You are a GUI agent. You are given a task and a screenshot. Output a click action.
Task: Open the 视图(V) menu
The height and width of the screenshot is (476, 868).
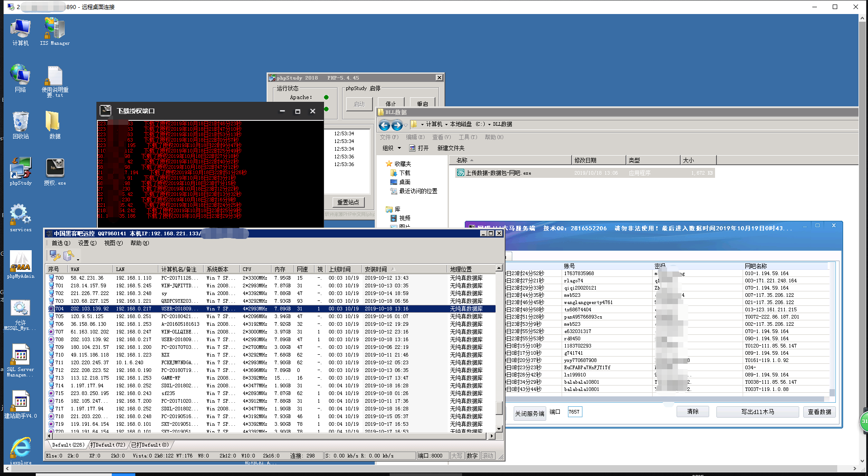click(x=113, y=243)
